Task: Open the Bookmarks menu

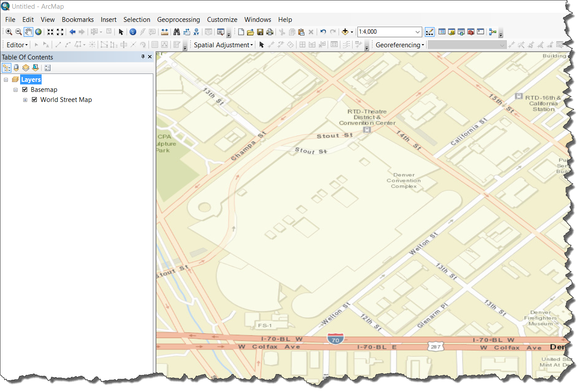Action: (x=78, y=20)
